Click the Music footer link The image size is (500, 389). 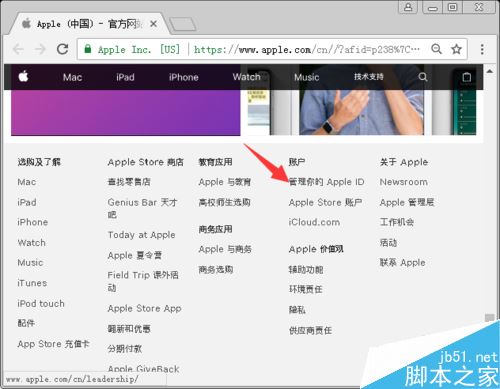click(x=30, y=263)
